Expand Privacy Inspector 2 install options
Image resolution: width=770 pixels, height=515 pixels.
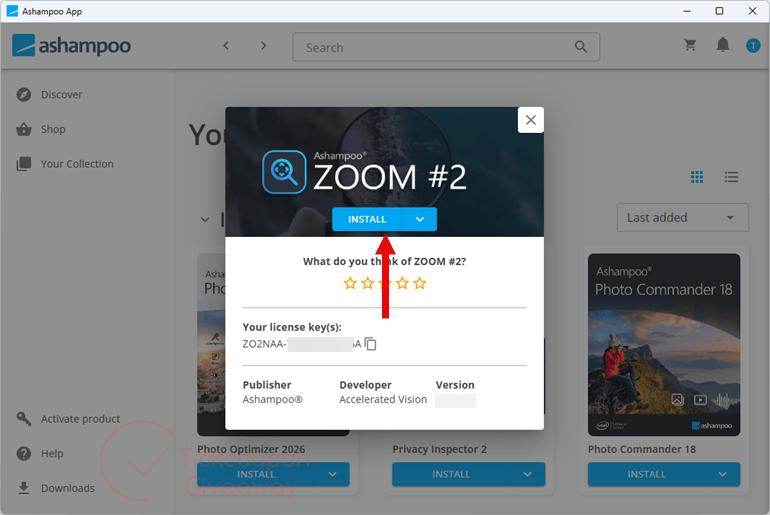click(527, 474)
